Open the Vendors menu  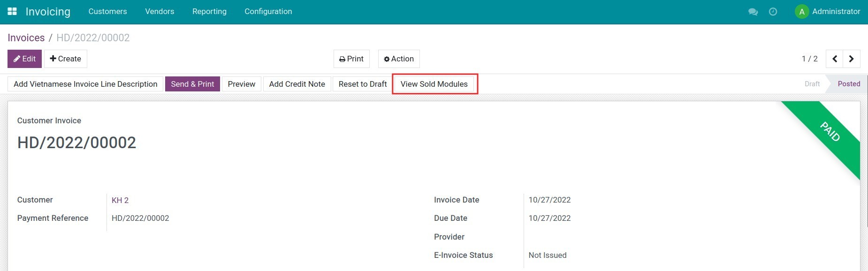click(x=160, y=12)
